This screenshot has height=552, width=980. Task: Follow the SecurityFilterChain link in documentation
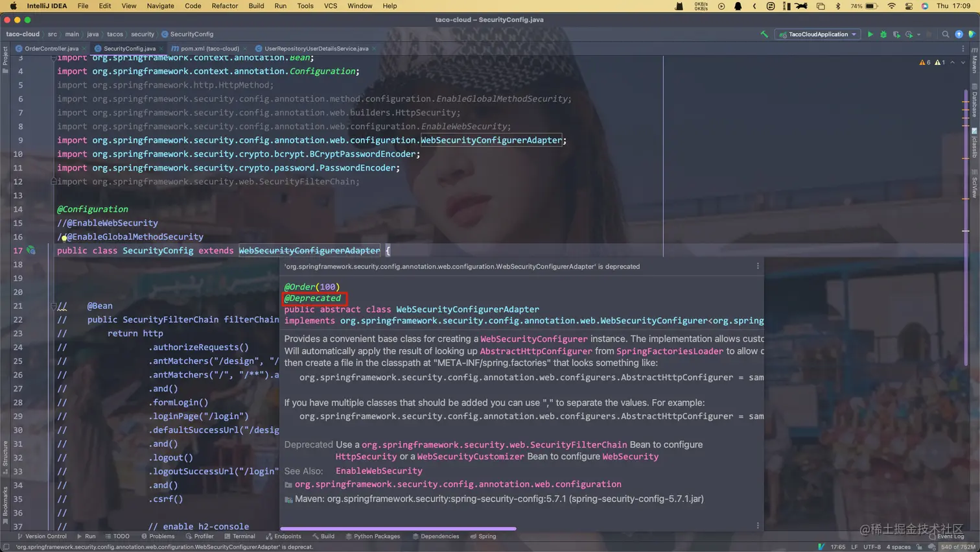(494, 444)
